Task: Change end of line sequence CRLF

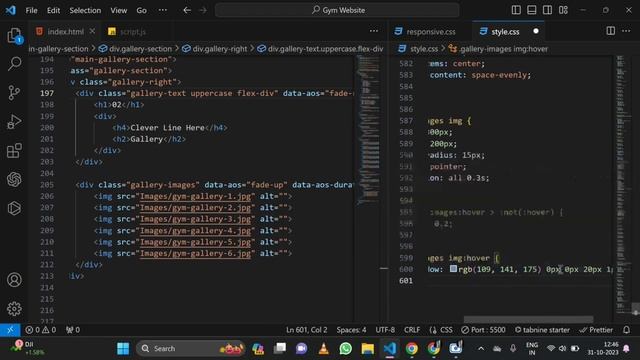Action: point(412,329)
